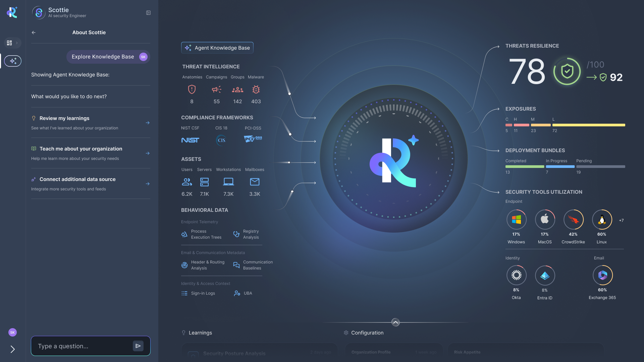Open Connect additional data source
The height and width of the screenshot is (362, 644).
(x=91, y=184)
